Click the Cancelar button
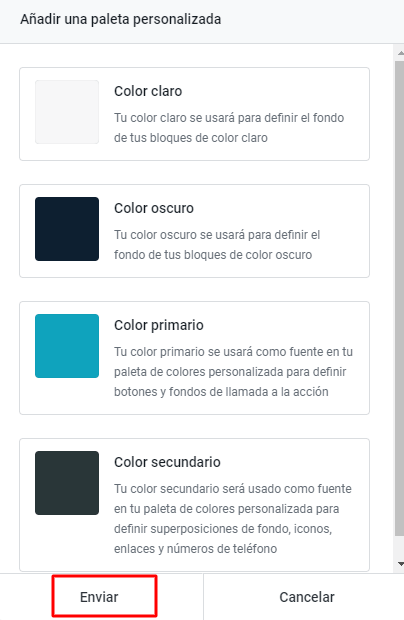404x620 pixels. click(307, 597)
